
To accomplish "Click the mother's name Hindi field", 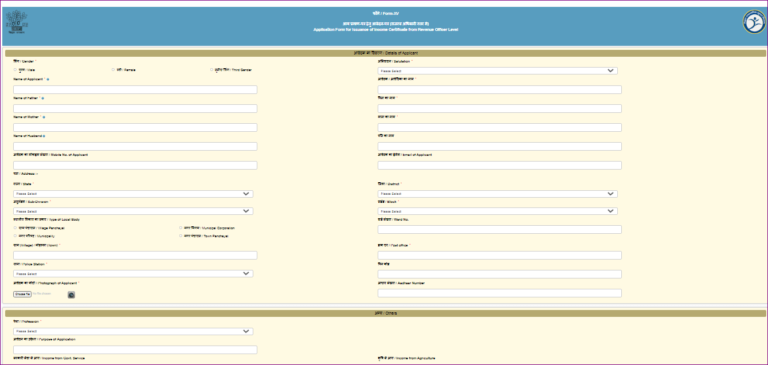I will click(500, 127).
